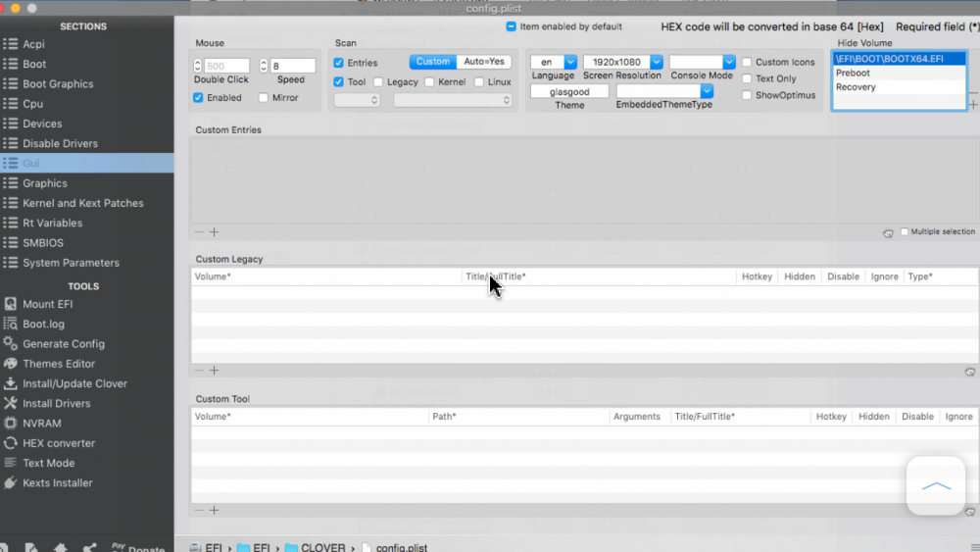Check the Text Only checkbox
This screenshot has width=980, height=552.
click(x=747, y=78)
